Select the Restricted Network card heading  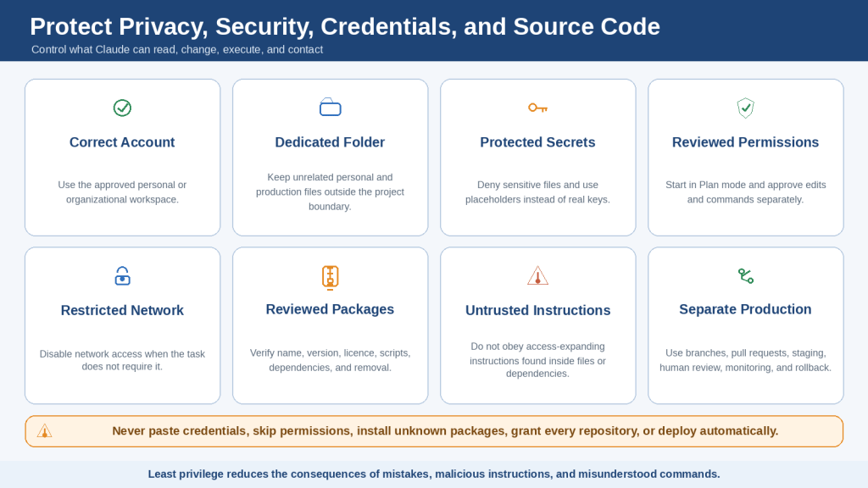click(x=122, y=310)
